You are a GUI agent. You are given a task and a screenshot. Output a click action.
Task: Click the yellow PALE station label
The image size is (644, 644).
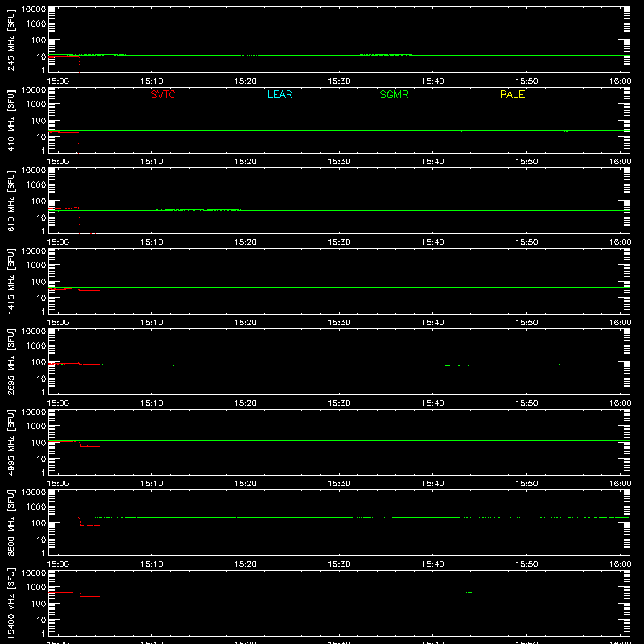(512, 94)
